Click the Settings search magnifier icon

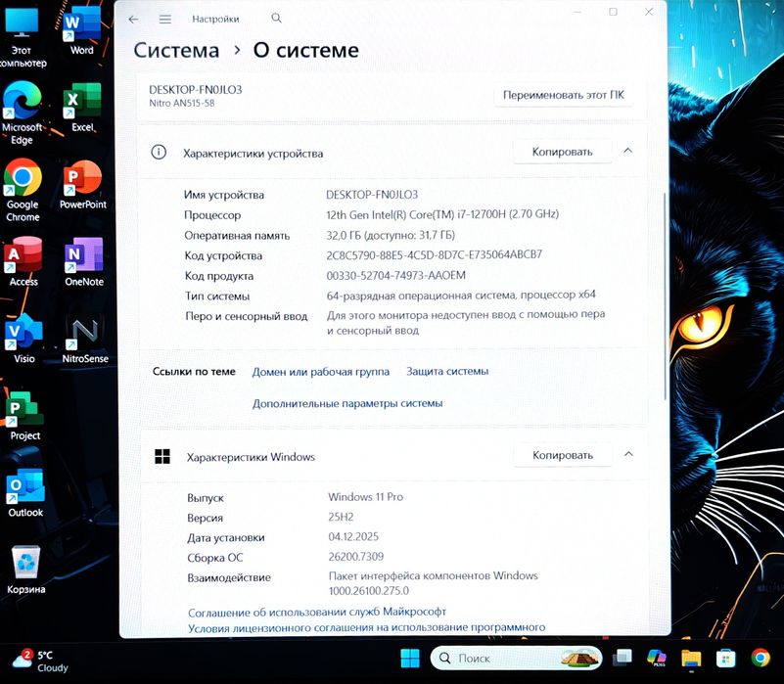tap(276, 19)
